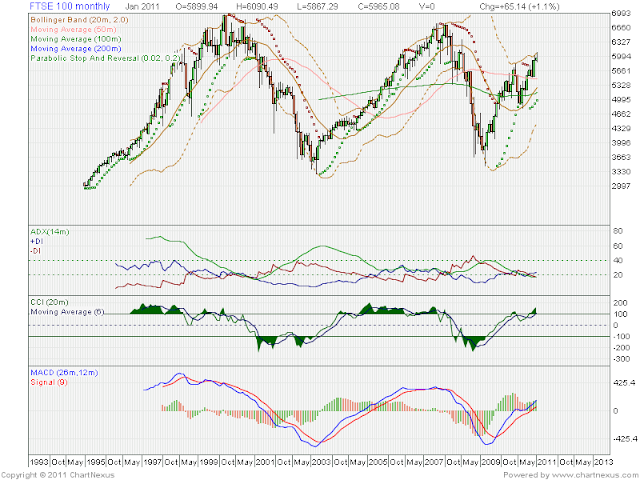Click the C=5965.08 close value
The width and height of the screenshot is (640, 480).
[378, 7]
